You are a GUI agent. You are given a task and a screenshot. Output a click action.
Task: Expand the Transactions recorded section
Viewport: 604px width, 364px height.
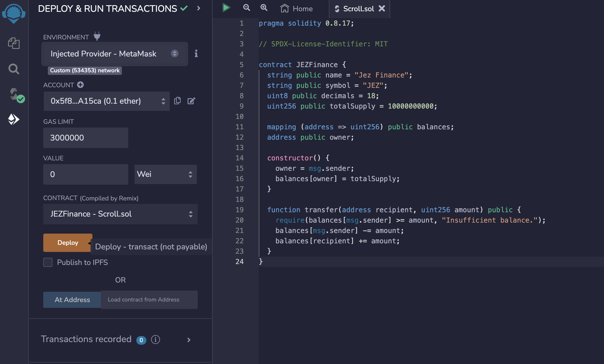coord(189,340)
